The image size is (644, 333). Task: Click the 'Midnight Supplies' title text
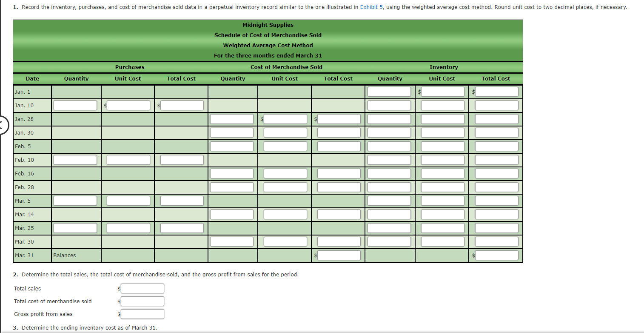(268, 25)
